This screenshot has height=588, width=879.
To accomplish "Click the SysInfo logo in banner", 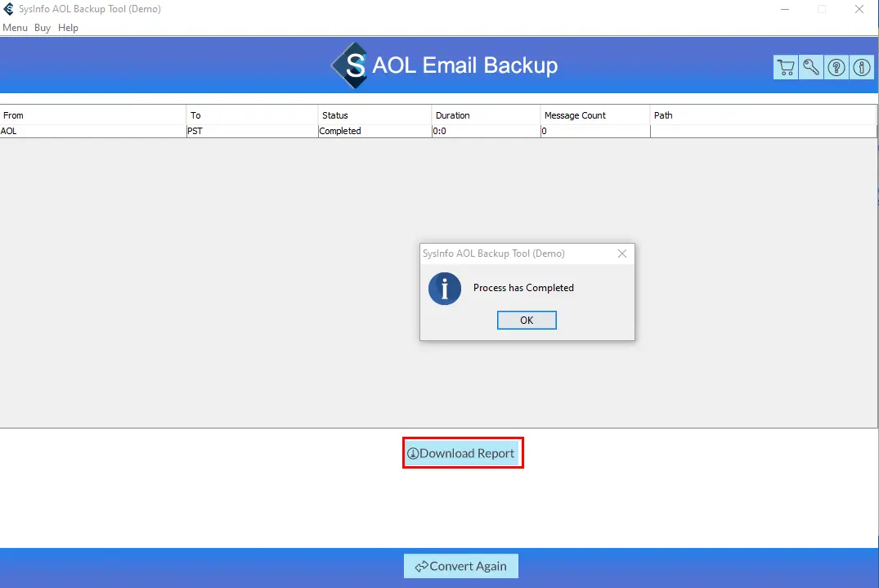I will click(x=350, y=65).
